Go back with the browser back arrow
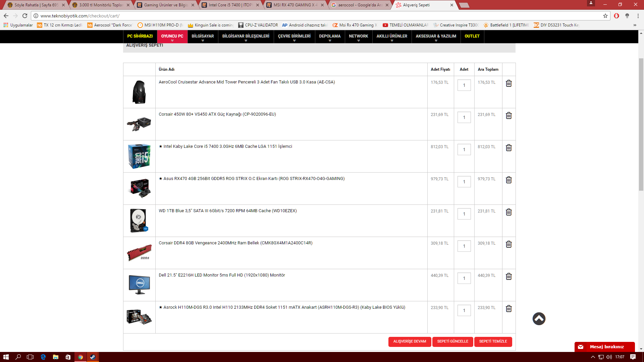The height and width of the screenshot is (362, 644). click(x=6, y=16)
